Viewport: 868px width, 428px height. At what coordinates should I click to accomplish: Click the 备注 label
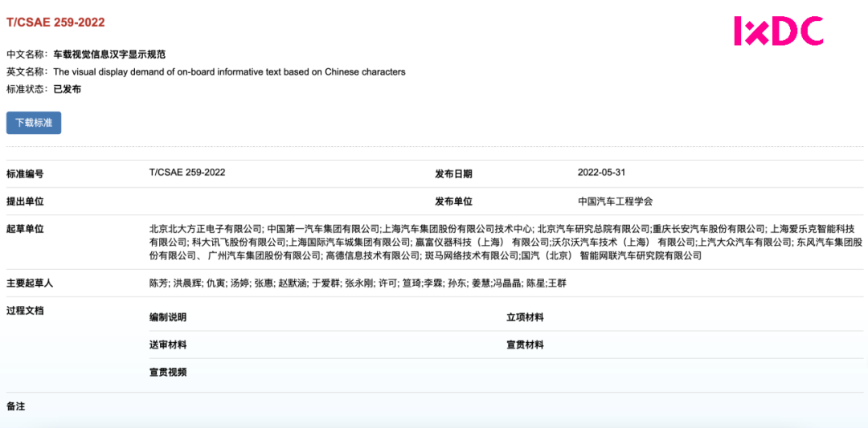pyautogui.click(x=15, y=406)
